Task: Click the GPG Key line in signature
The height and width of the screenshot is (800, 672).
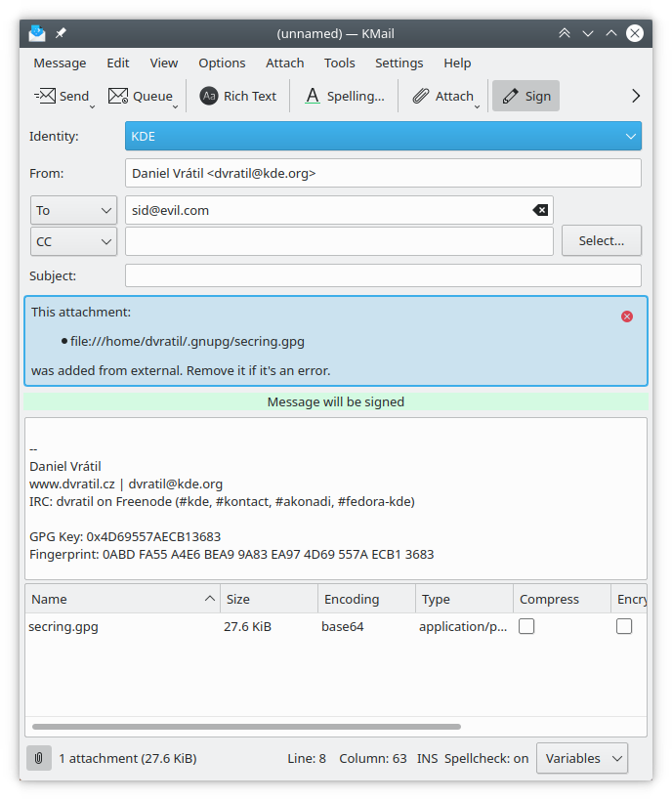Action: pos(125,536)
